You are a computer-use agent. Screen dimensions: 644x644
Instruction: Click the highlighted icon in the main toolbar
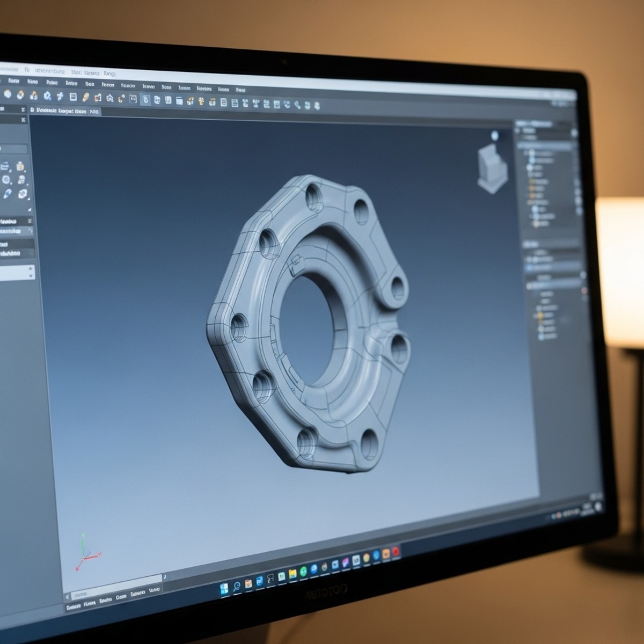pyautogui.click(x=145, y=99)
